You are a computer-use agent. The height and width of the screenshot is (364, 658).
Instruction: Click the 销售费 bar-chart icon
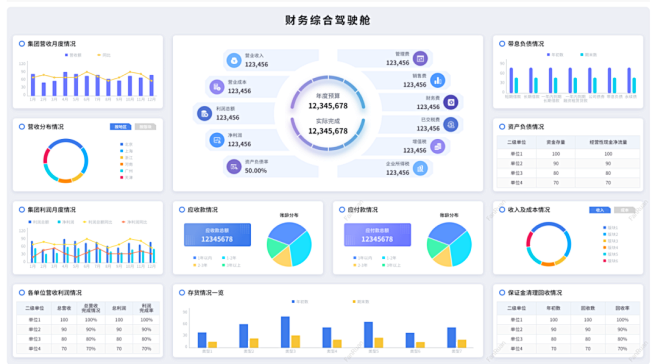[437, 80]
